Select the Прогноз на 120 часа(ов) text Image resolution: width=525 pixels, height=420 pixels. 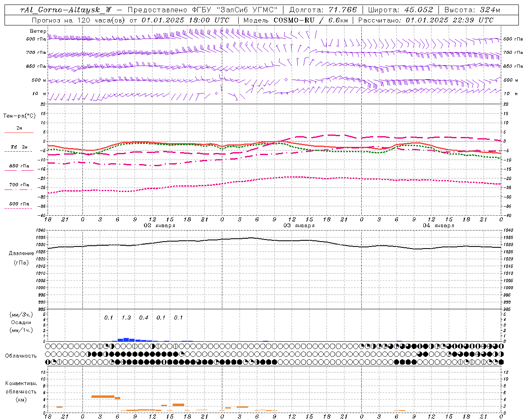pos(78,20)
